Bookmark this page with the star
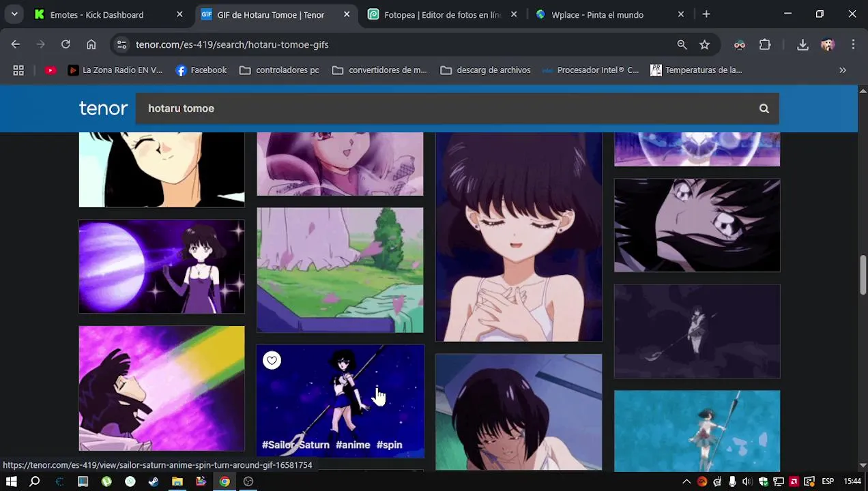Screen dimensions: 868x491 click(705, 44)
